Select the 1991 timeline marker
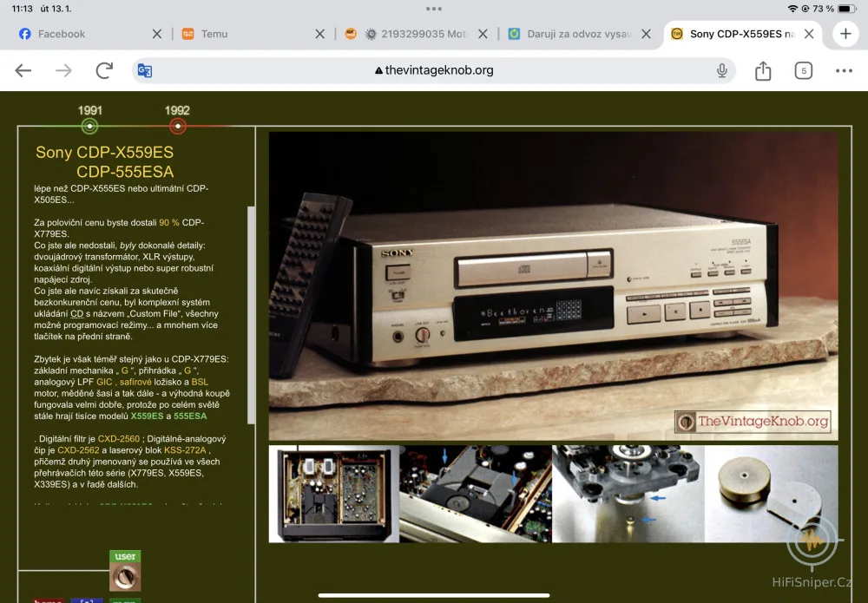Screen dimensions: 868x603 (89, 126)
